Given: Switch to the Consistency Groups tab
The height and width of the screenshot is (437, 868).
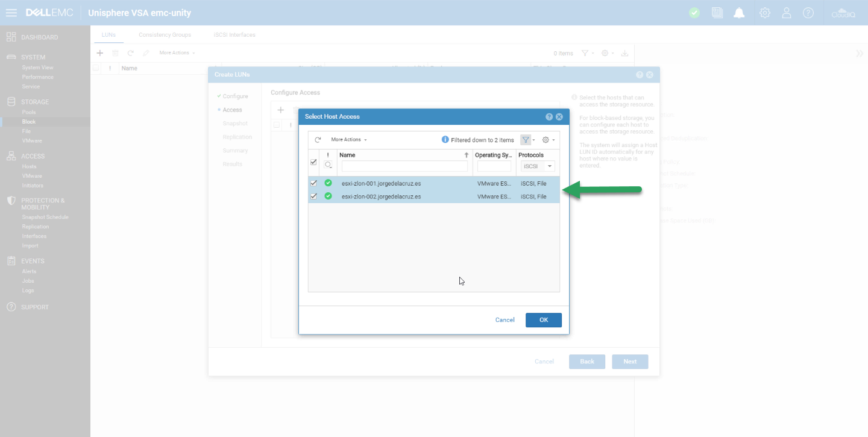Looking at the screenshot, I should (165, 35).
